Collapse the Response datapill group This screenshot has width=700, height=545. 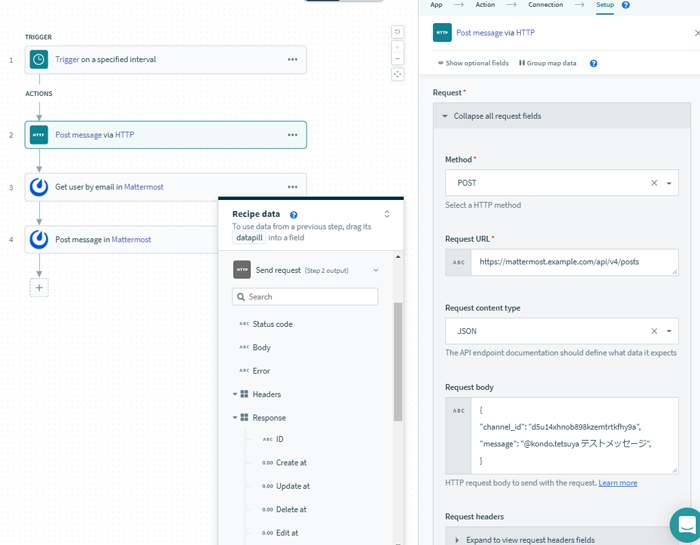235,418
